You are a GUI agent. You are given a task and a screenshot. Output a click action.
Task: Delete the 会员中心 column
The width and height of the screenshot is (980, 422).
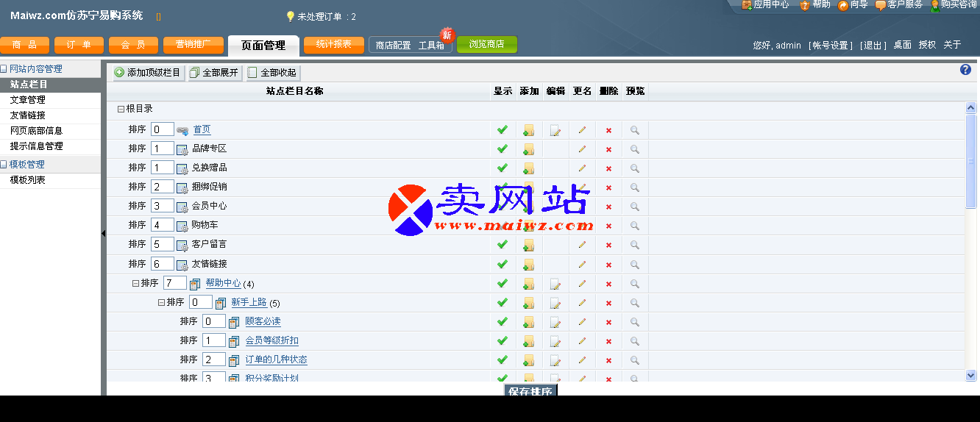pos(608,207)
